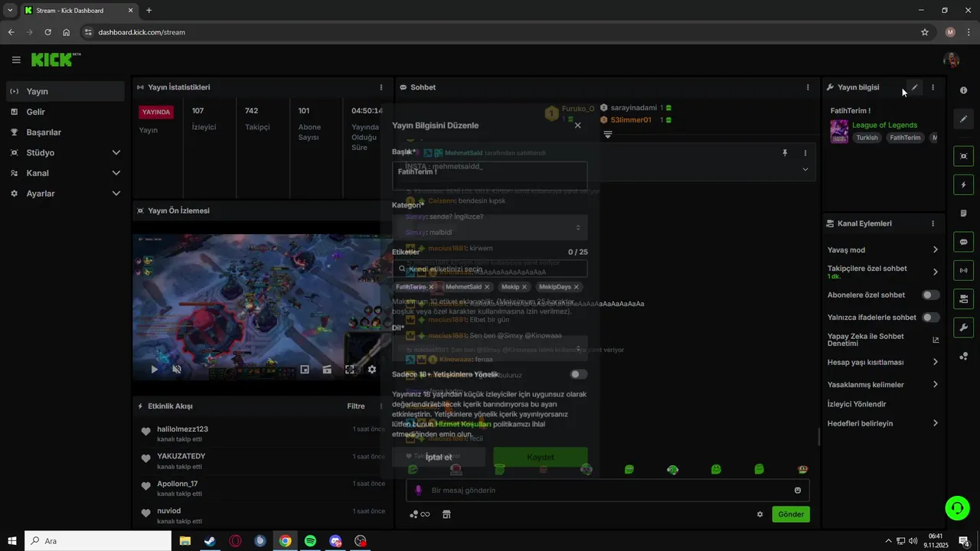Click the Gönder send button
This screenshot has height=551, width=980.
[791, 514]
